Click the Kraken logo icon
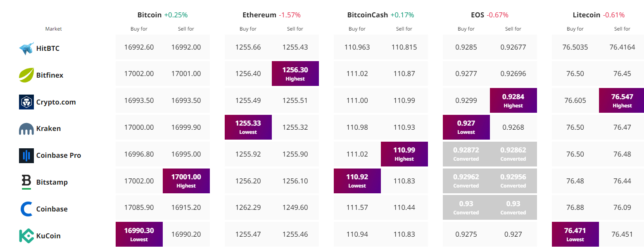Viewport: 644px width, 247px height. [x=26, y=129]
